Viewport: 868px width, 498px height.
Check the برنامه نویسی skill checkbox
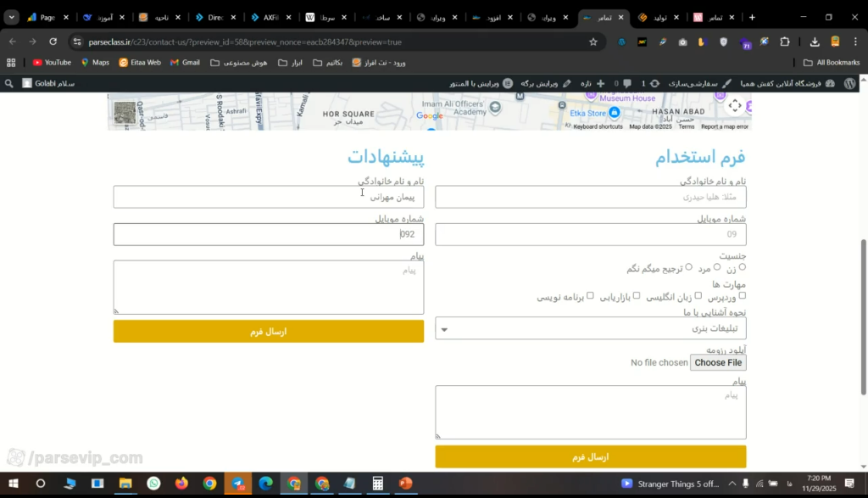coord(590,295)
